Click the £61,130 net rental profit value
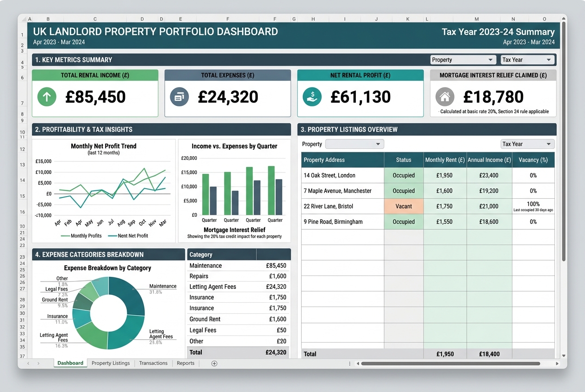 coord(361,97)
